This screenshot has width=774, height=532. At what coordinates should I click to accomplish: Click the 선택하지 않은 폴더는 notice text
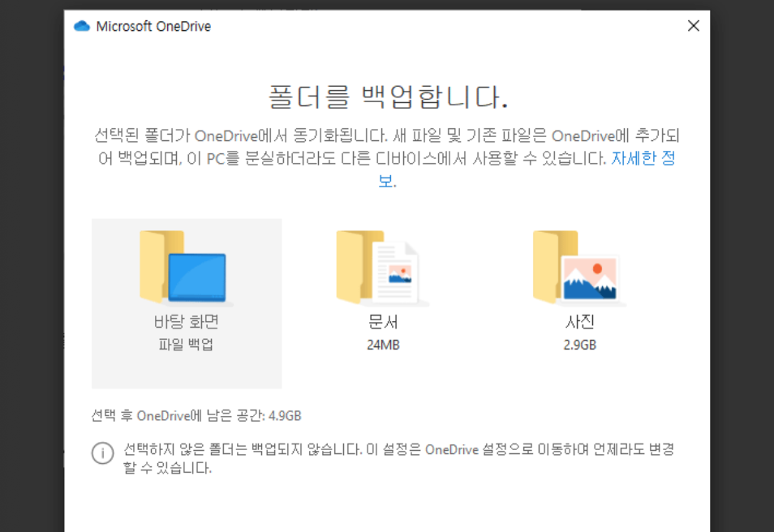point(398,458)
